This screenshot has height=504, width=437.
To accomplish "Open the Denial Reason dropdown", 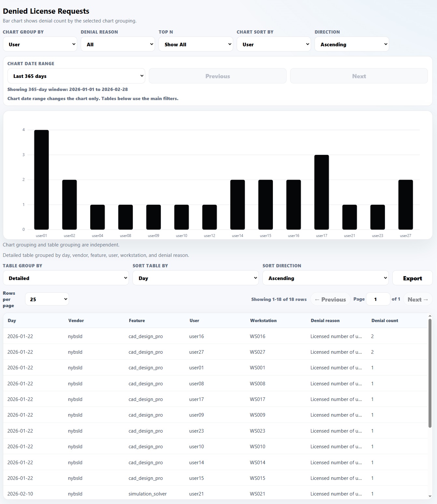I will tap(118, 44).
